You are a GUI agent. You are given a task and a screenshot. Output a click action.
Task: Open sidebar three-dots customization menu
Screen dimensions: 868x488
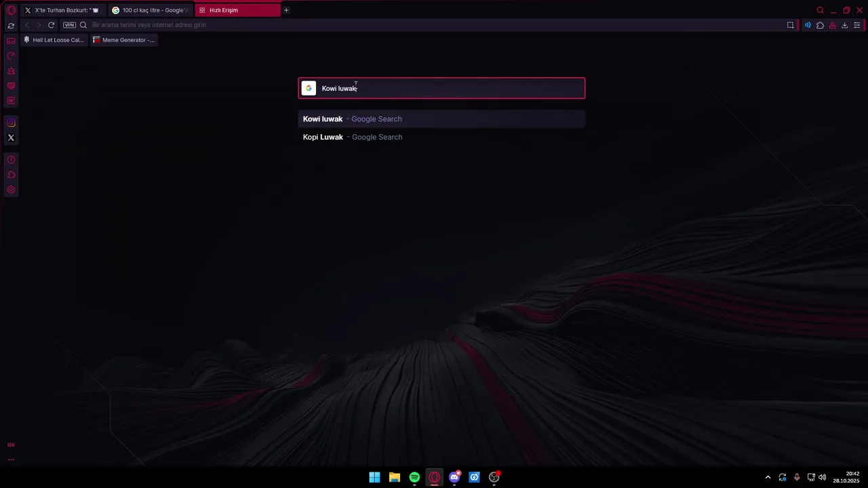(11, 460)
